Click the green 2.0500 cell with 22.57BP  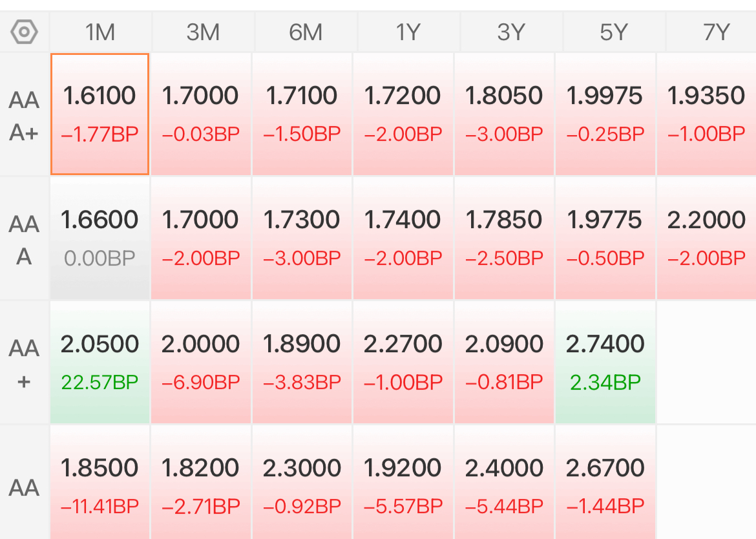[x=100, y=363]
